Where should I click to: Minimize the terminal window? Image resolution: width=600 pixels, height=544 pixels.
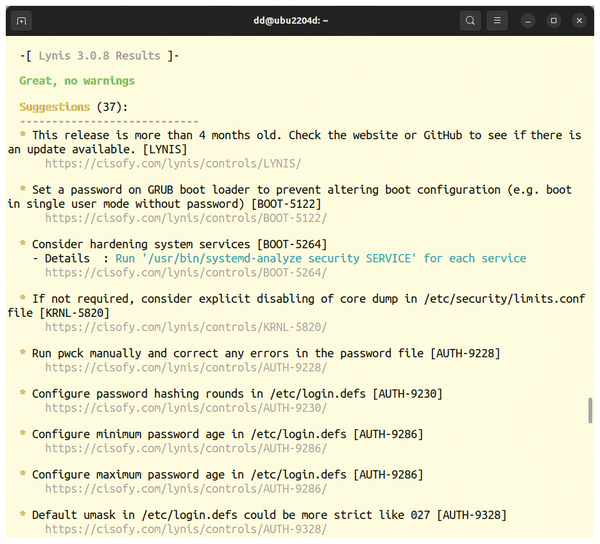click(x=528, y=21)
